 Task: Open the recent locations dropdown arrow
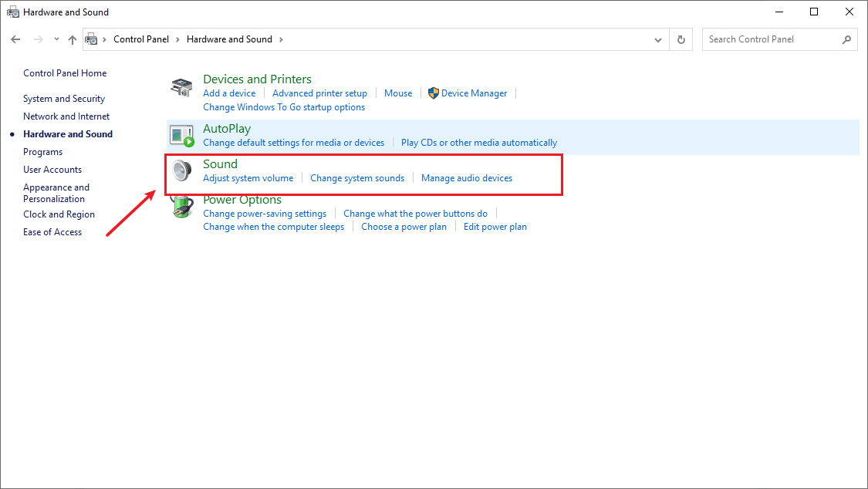click(x=56, y=39)
